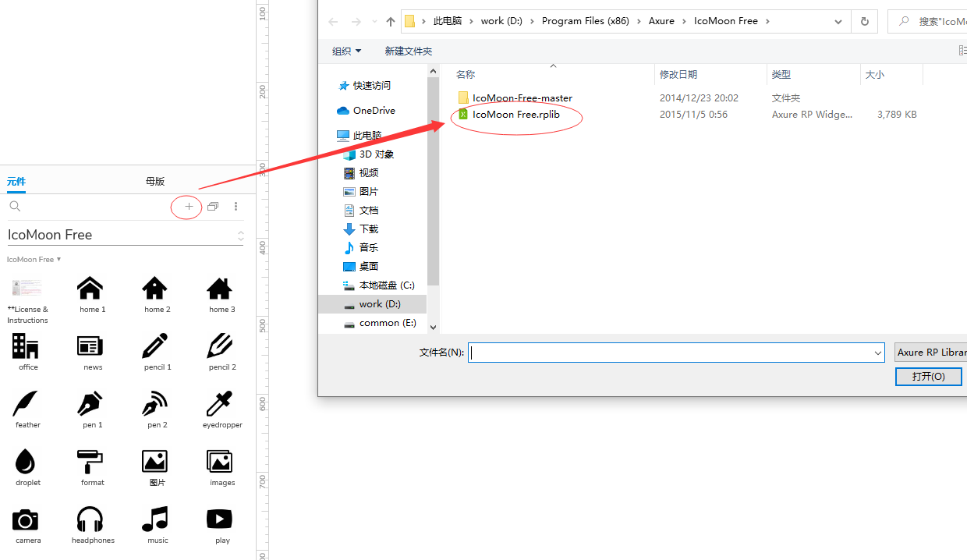Screen dimensions: 967x560
Task: Sort files by 名称 column header
Action: coord(466,75)
